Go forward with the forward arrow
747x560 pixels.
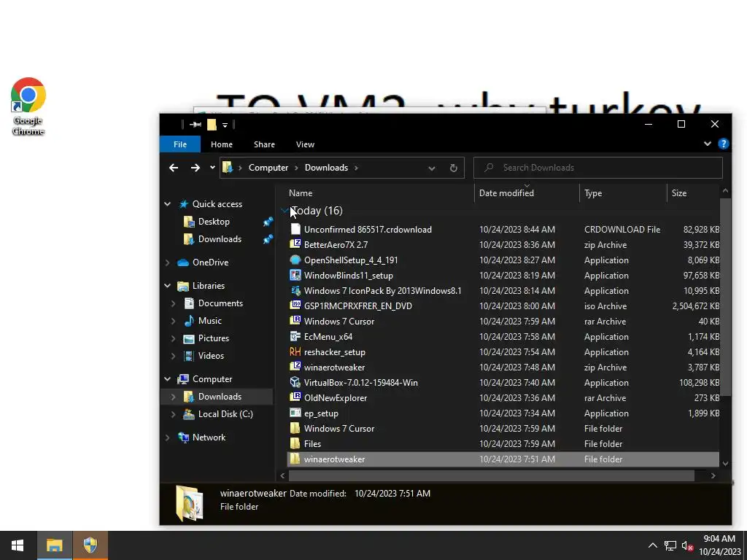196,168
